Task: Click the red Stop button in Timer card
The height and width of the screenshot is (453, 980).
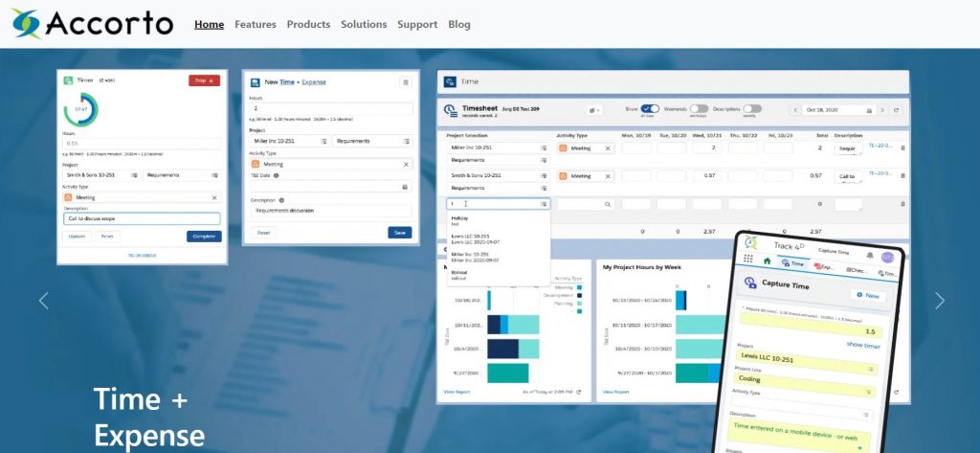Action: click(x=205, y=80)
